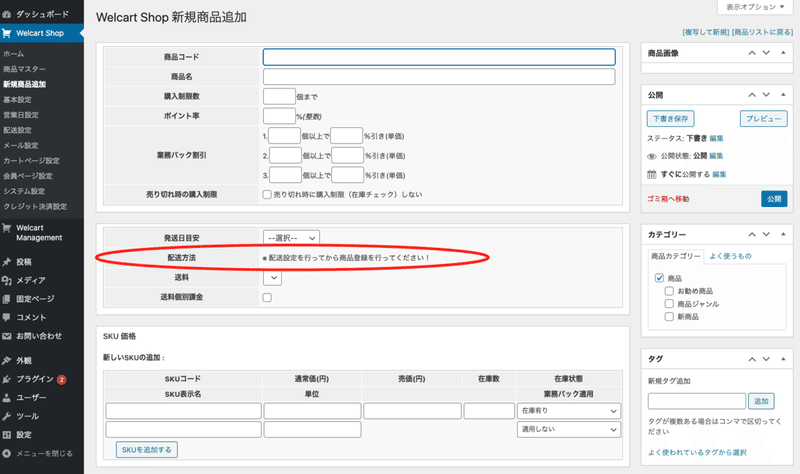The height and width of the screenshot is (474, 800).
Task: Switch to the 商品カテゴリー tab
Action: click(676, 256)
